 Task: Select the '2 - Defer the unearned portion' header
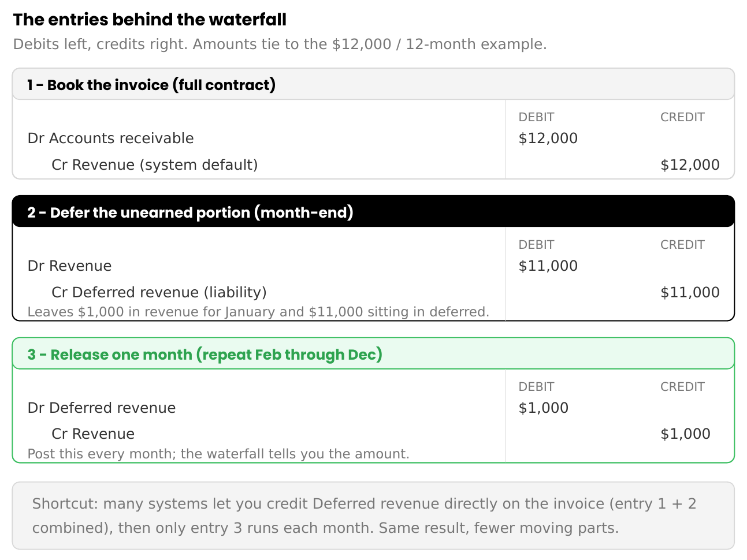coord(373,212)
